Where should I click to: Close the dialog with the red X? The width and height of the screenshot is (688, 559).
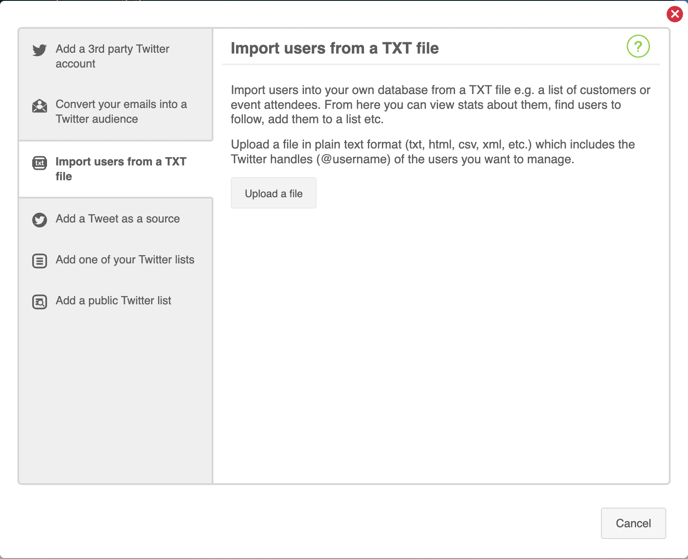(674, 14)
